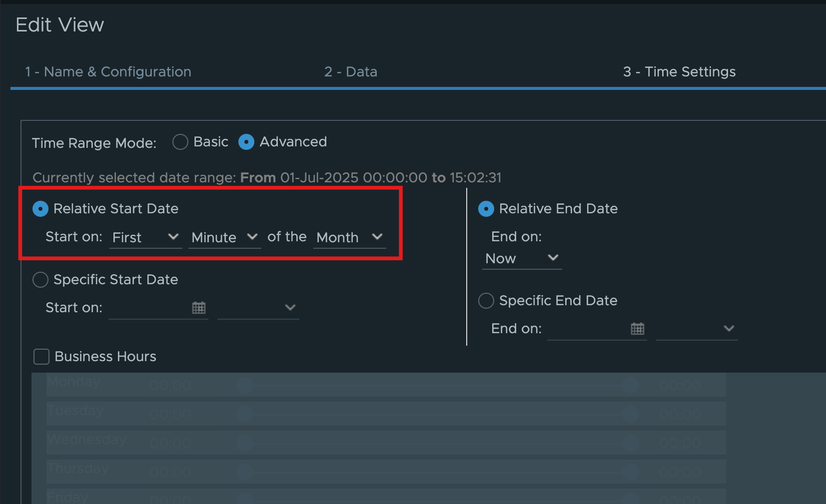Enable the Business Hours checkbox
Image resolution: width=826 pixels, height=504 pixels.
41,357
